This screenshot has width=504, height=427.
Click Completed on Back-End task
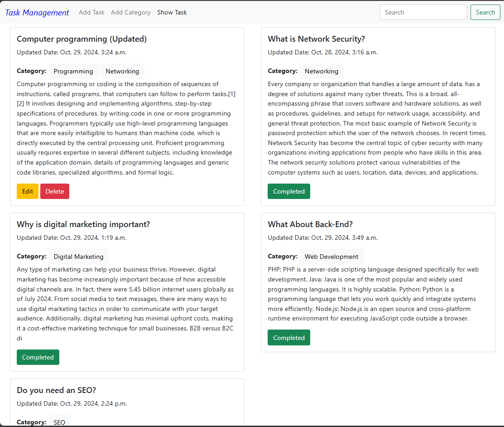click(289, 338)
